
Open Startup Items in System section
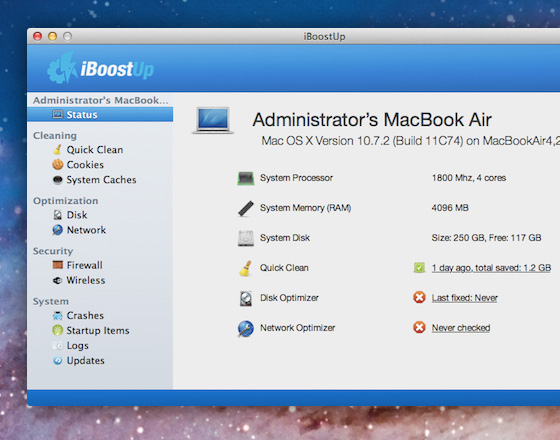98,330
